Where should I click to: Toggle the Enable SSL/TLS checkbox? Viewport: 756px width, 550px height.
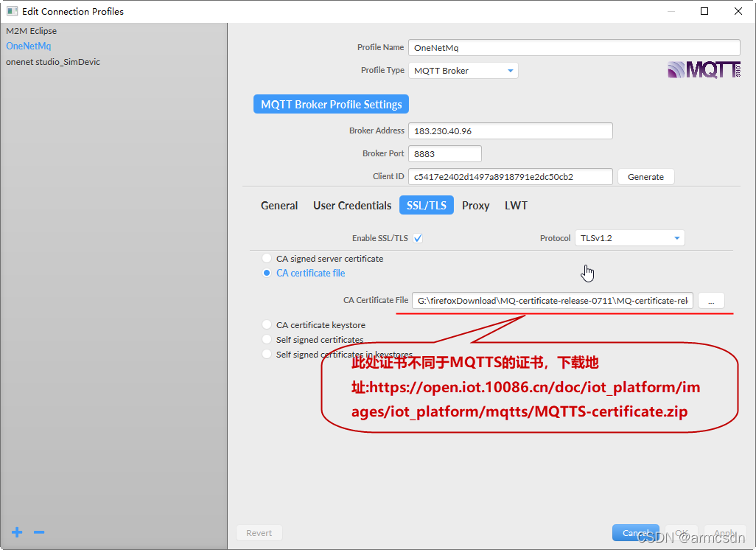pos(418,238)
